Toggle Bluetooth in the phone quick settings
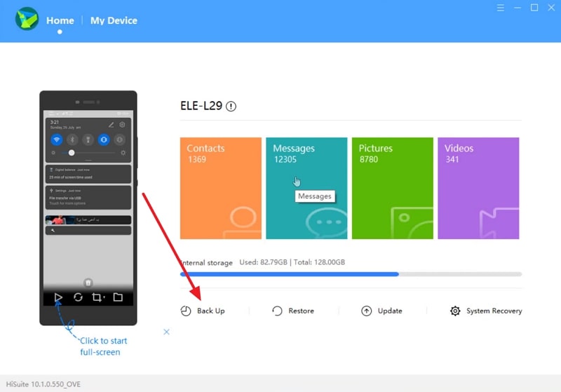The height and width of the screenshot is (392, 561). tap(72, 140)
